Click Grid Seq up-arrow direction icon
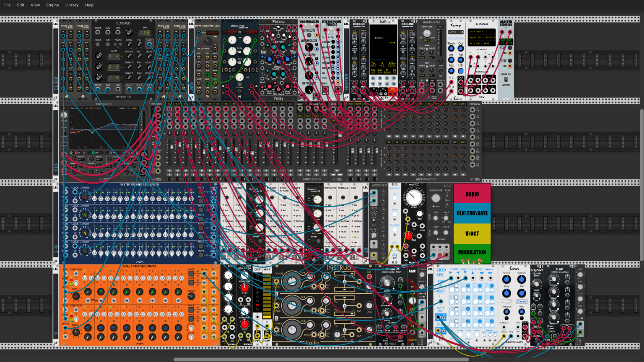The image size is (644, 362). [473, 273]
